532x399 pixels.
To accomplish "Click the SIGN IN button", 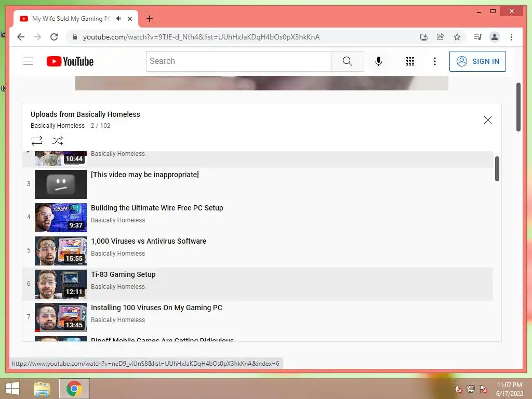I will [x=477, y=61].
